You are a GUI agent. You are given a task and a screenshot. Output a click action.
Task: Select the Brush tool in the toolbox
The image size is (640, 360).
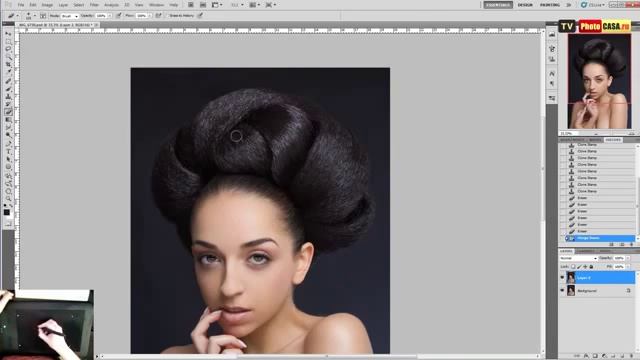click(x=8, y=89)
